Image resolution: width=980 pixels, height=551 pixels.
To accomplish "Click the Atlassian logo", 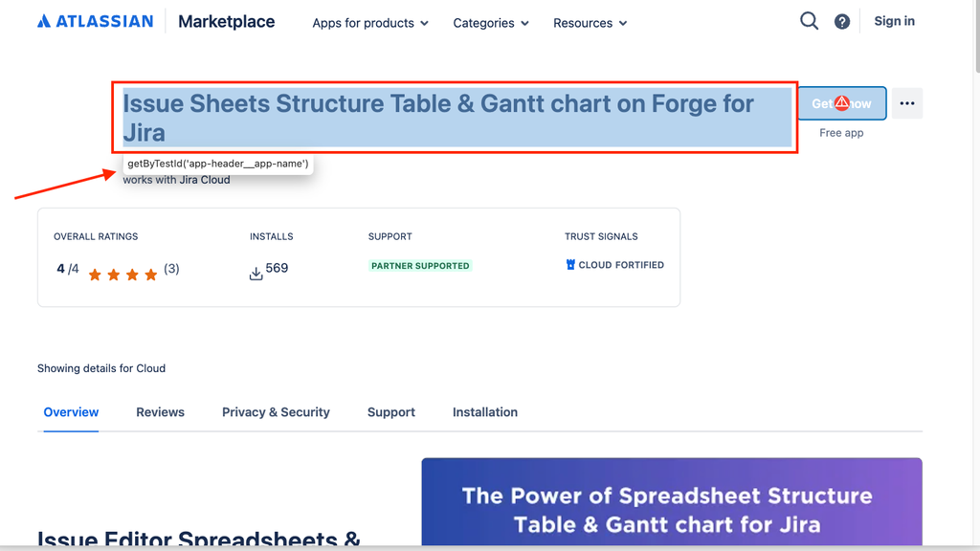I will click(x=95, y=21).
